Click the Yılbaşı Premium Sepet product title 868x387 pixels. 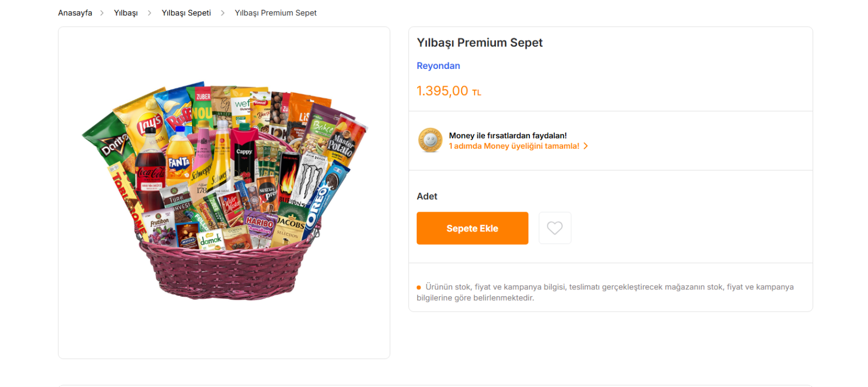pos(480,43)
